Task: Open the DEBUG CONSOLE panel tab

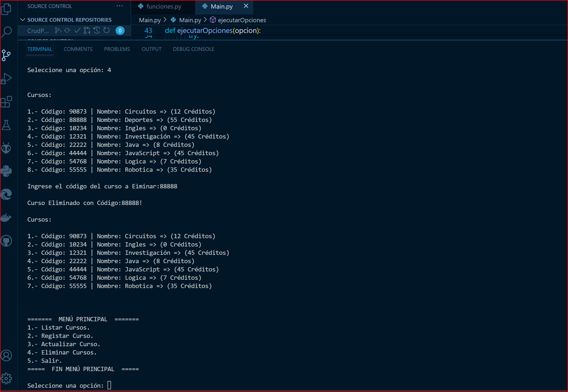Action: 194,49
